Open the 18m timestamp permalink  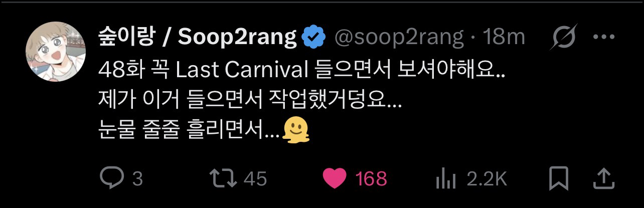click(x=503, y=38)
